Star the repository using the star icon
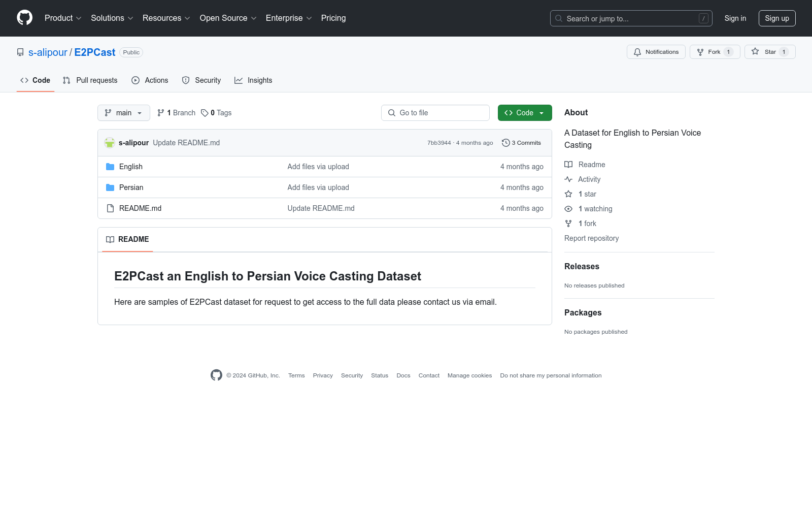812x508 pixels. click(755, 52)
